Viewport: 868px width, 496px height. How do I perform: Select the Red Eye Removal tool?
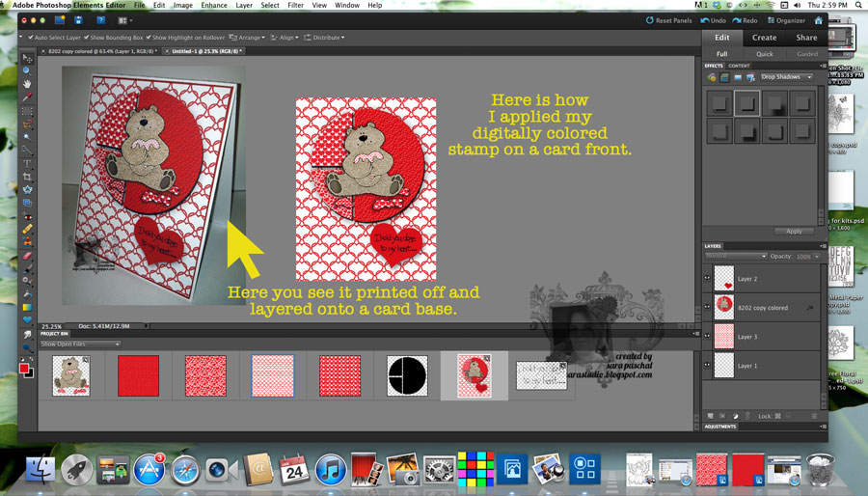[27, 216]
